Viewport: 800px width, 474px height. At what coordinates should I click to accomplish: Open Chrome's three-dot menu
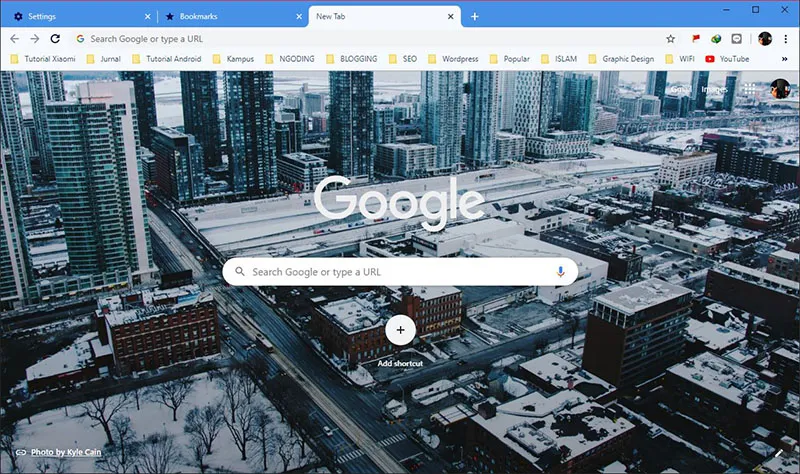pos(786,39)
